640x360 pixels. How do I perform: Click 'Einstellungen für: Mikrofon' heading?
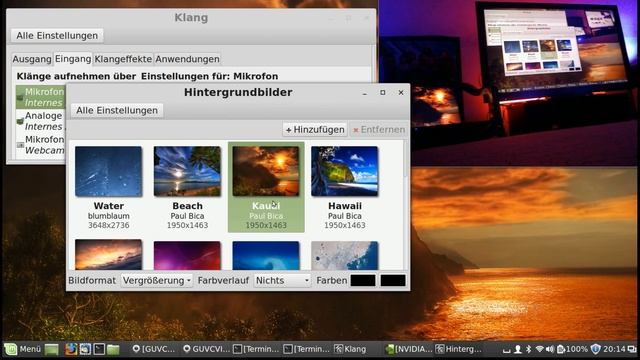(x=210, y=76)
